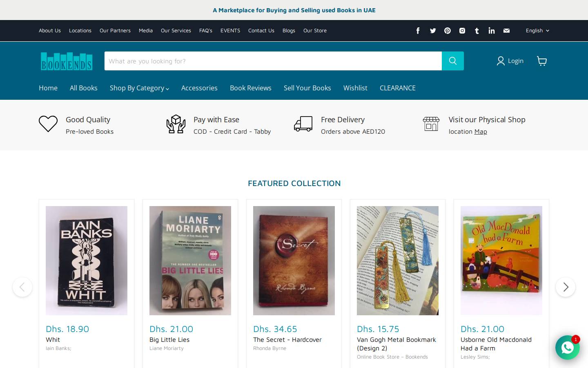The width and height of the screenshot is (588, 368).
Task: Click the Pay with Ease hands icon
Action: pos(176,124)
